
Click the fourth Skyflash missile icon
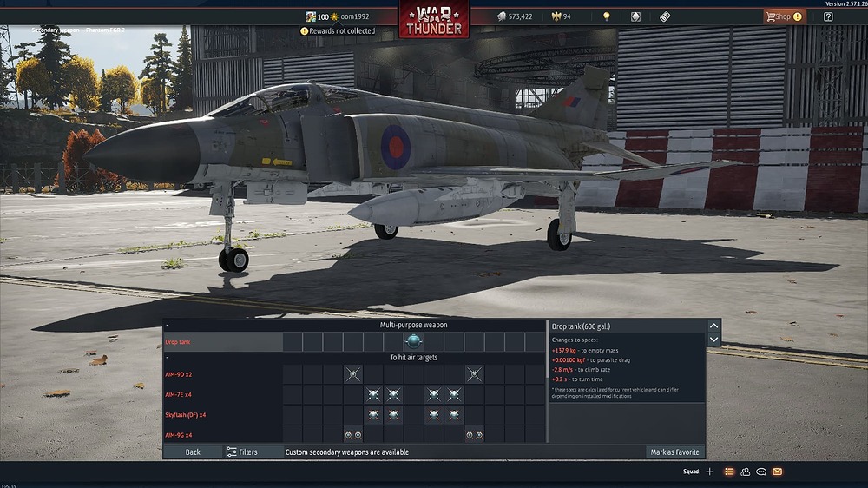click(454, 415)
